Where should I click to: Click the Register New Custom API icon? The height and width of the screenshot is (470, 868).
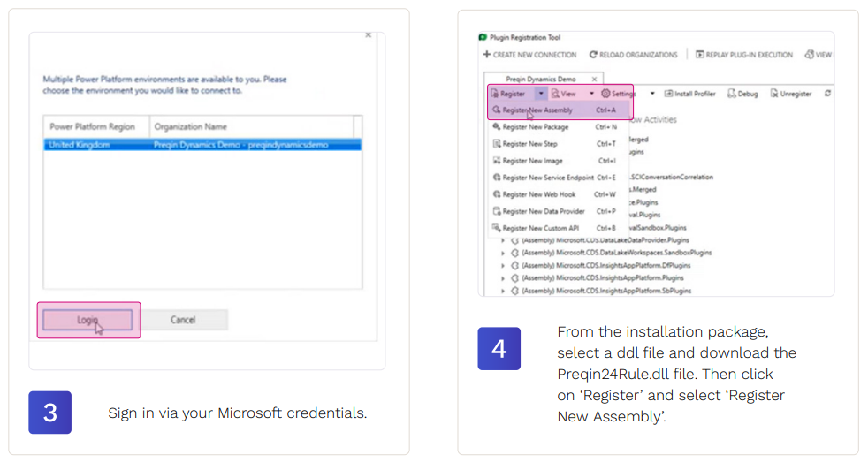click(497, 228)
